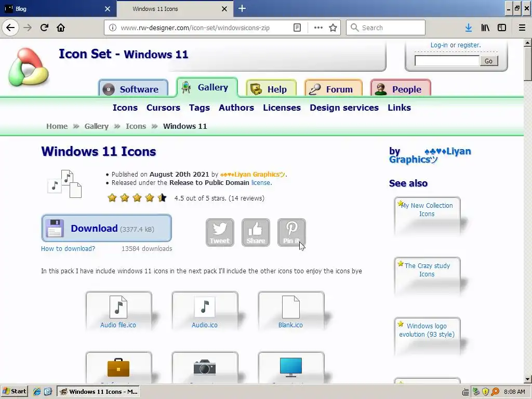Go to Authors submenu

(236, 108)
